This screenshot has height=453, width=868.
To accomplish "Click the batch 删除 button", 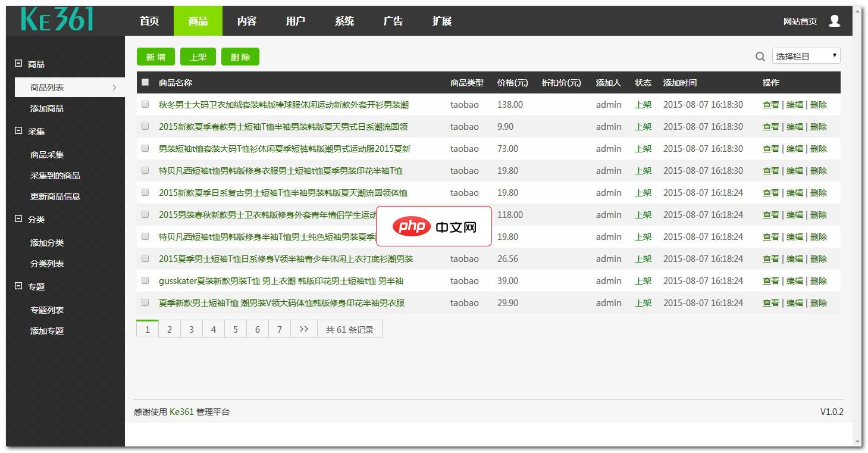I will point(240,57).
